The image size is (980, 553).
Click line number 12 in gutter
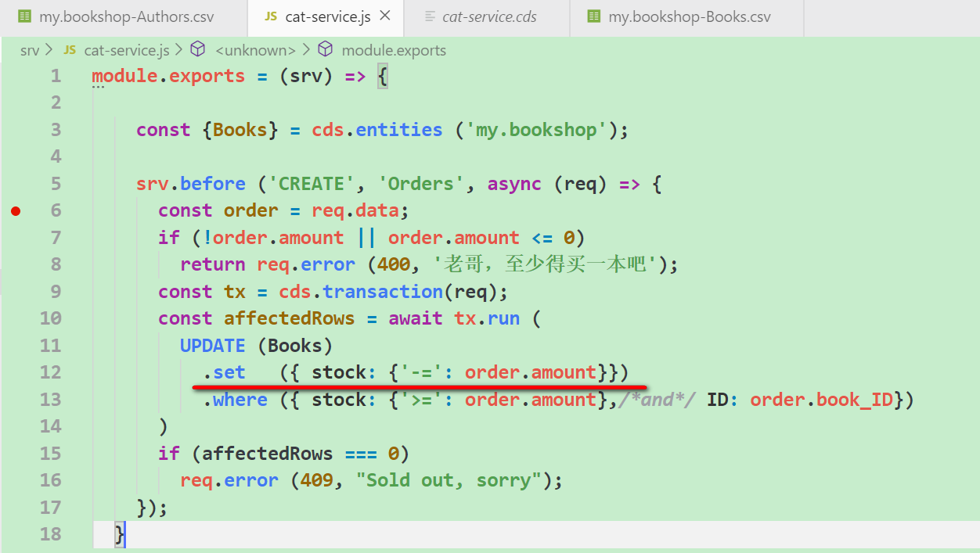tap(50, 372)
